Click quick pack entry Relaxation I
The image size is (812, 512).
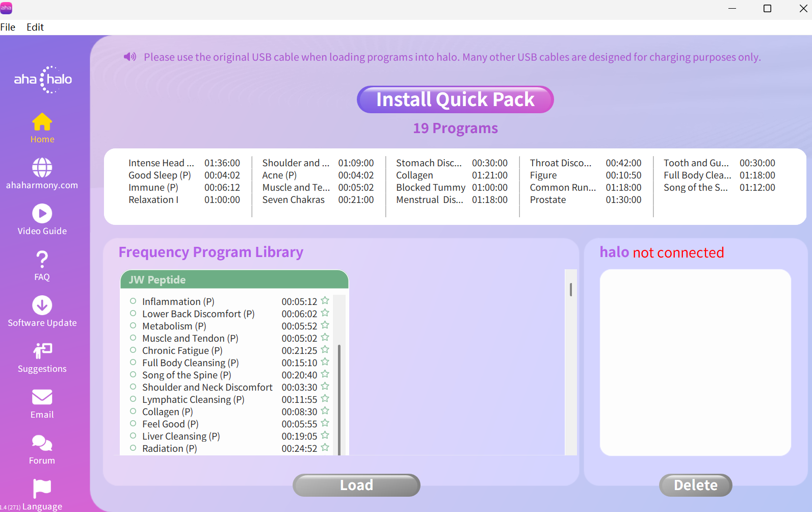point(153,199)
